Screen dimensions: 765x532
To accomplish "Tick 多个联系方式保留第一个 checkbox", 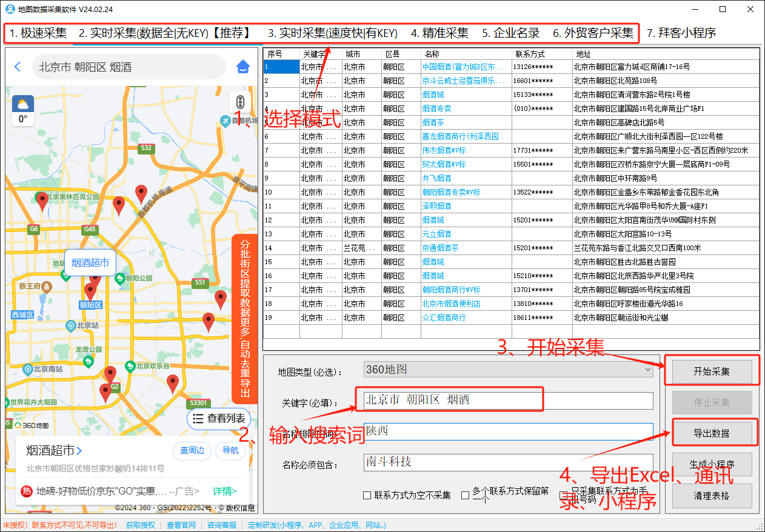I will pos(465,495).
